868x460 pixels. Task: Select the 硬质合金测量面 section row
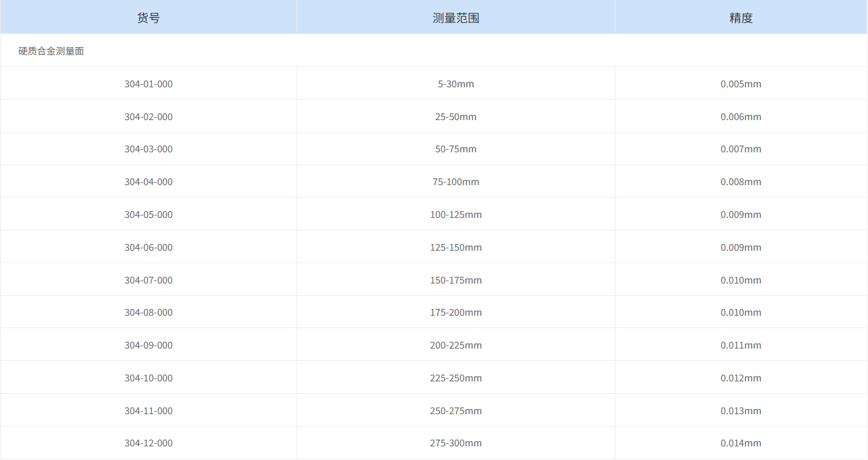coord(51,50)
